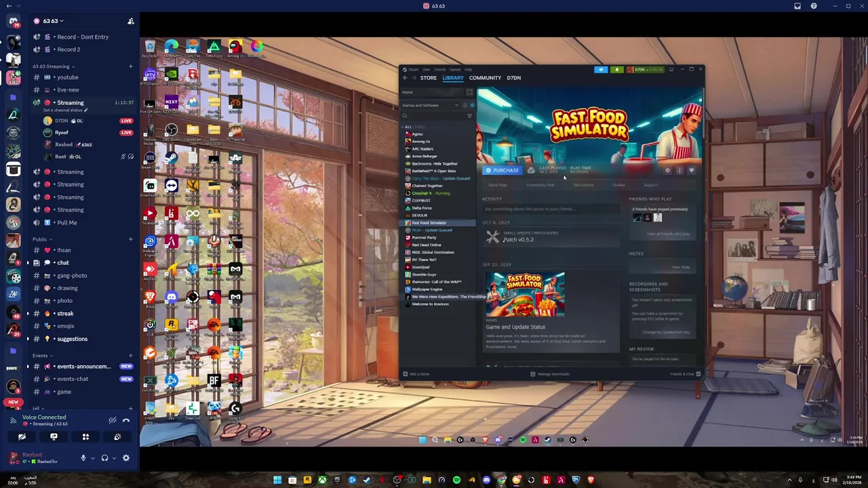
Task: Expand threads arrow beside suggestions channel
Action: tap(28, 340)
